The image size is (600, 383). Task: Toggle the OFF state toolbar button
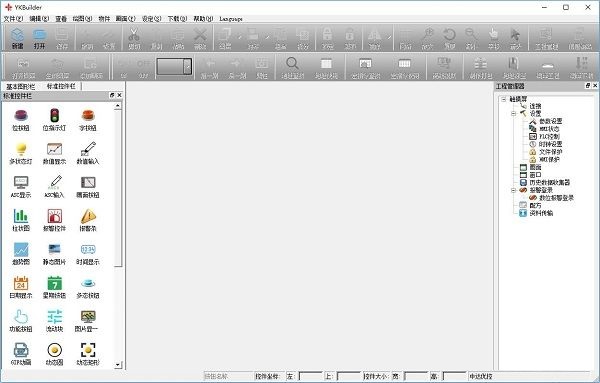143,68
